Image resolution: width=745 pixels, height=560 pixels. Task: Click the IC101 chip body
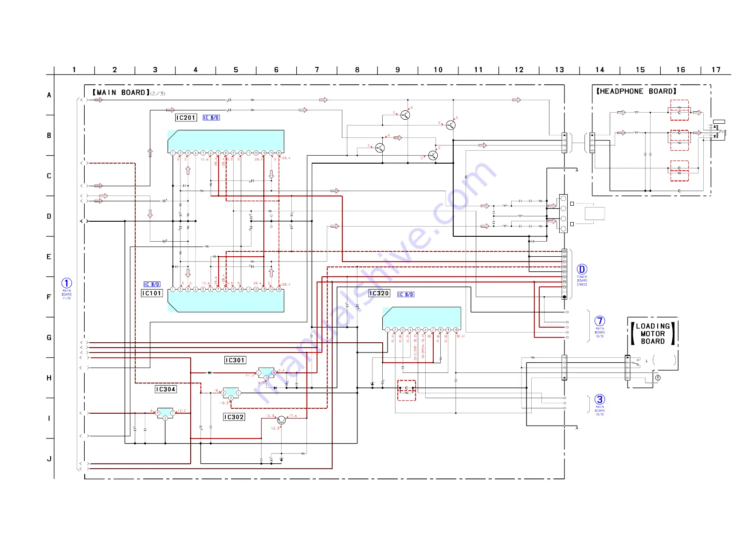[x=226, y=302]
